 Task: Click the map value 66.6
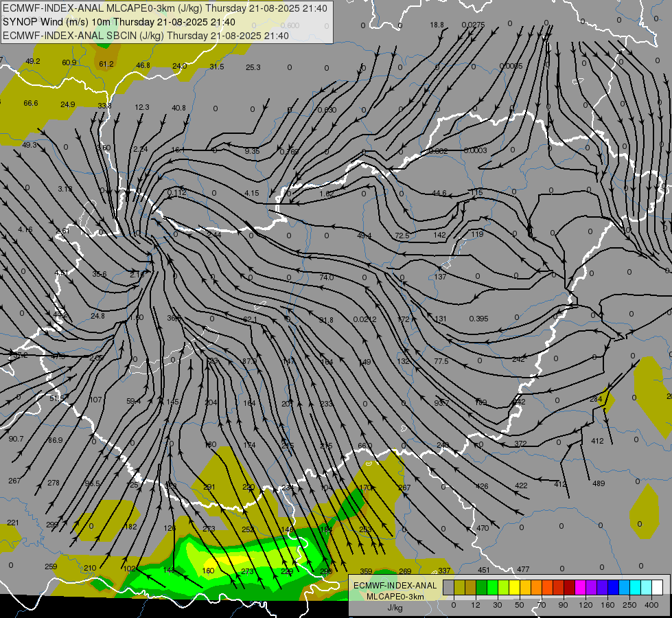click(x=31, y=103)
